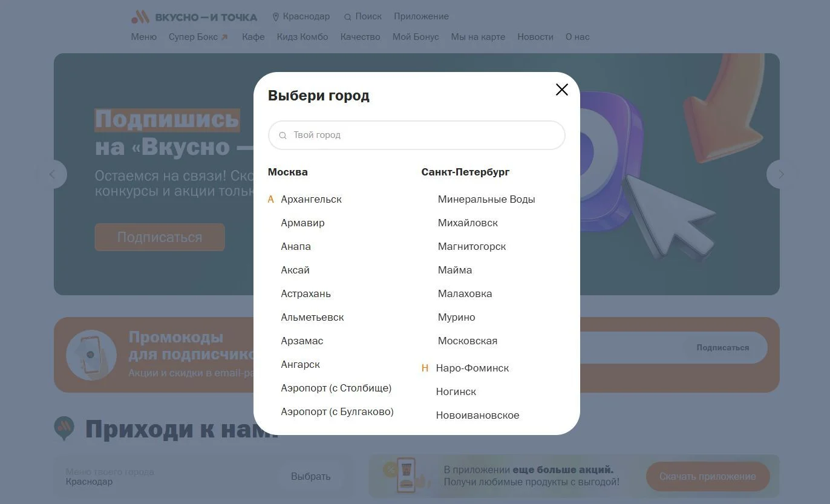Click the search magnifier icon in city field
The image size is (830, 504).
(283, 136)
